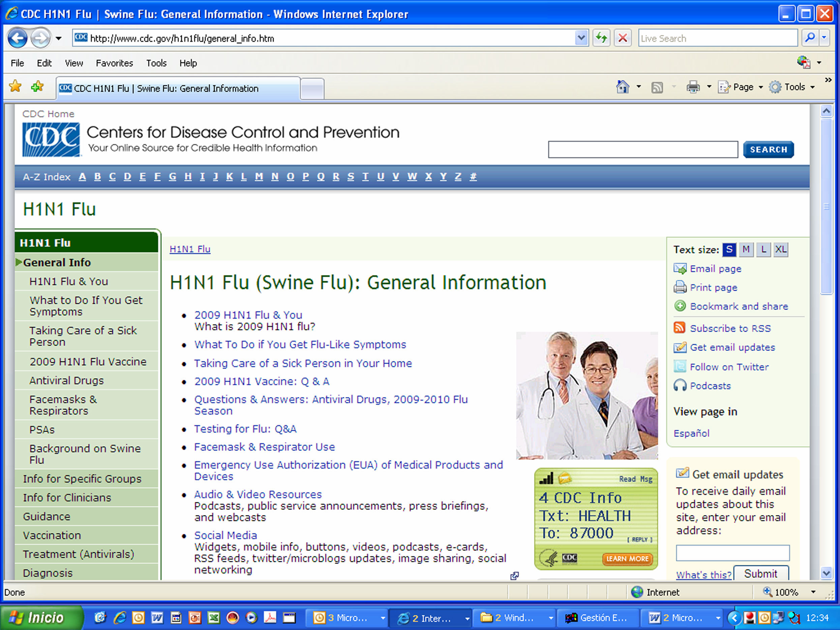Click the Home toolbar icon
Image resolution: width=840 pixels, height=630 pixels.
click(x=622, y=87)
